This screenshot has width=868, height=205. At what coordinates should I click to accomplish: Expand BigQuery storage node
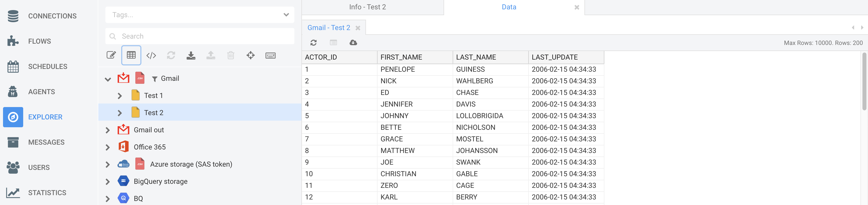pos(107,182)
